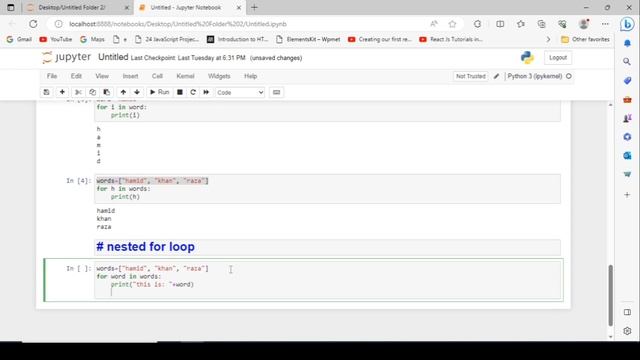Click the site information icon beside localhost URL

59,24
